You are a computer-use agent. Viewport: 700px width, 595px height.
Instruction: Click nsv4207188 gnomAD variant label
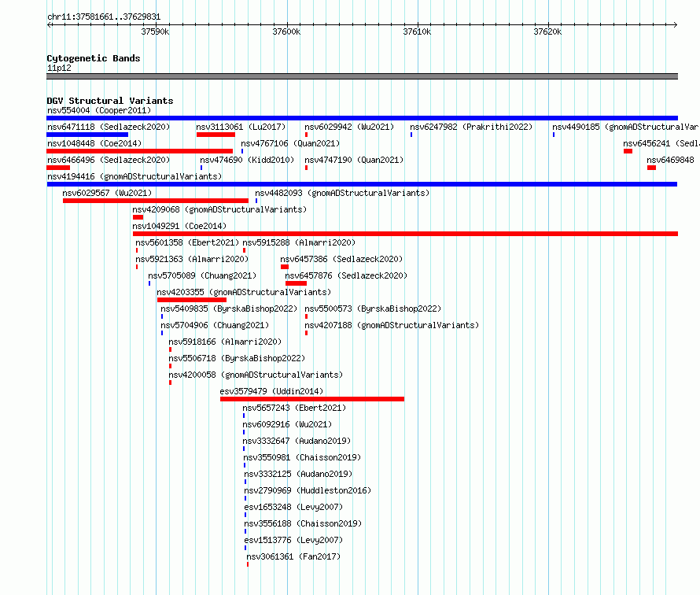(x=392, y=325)
